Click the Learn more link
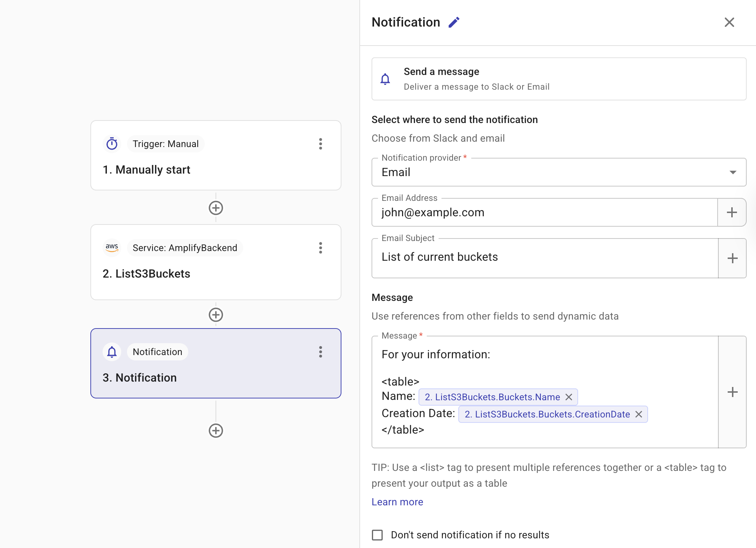Screen dimensions: 756x548 (x=397, y=502)
